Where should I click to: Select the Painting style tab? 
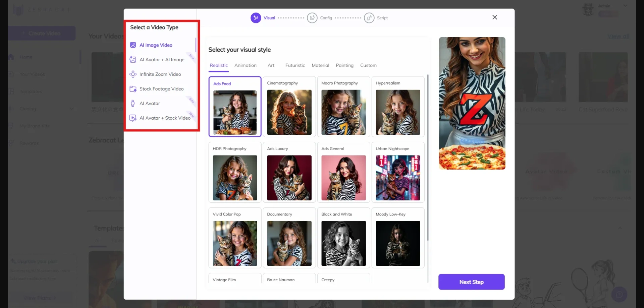point(344,65)
